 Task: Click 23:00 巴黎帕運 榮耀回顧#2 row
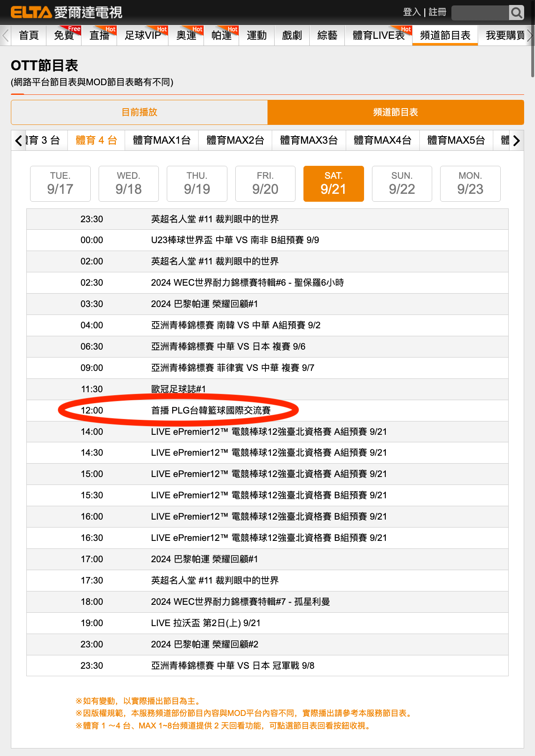click(x=267, y=644)
